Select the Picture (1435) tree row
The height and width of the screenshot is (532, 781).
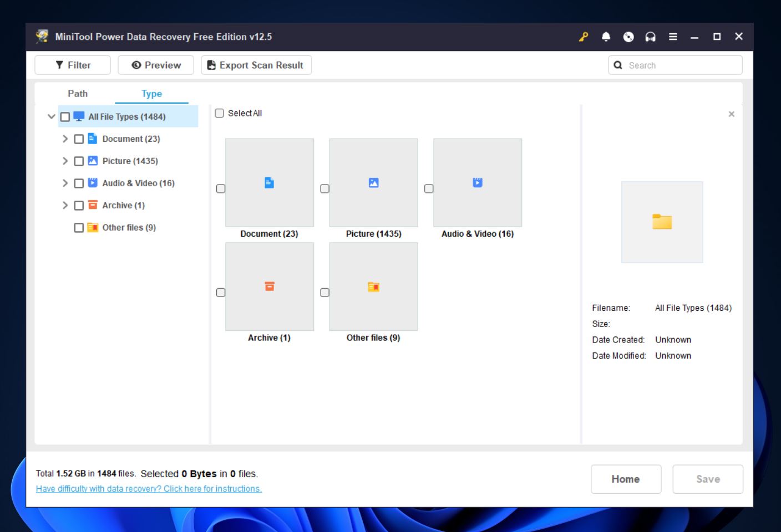point(128,161)
